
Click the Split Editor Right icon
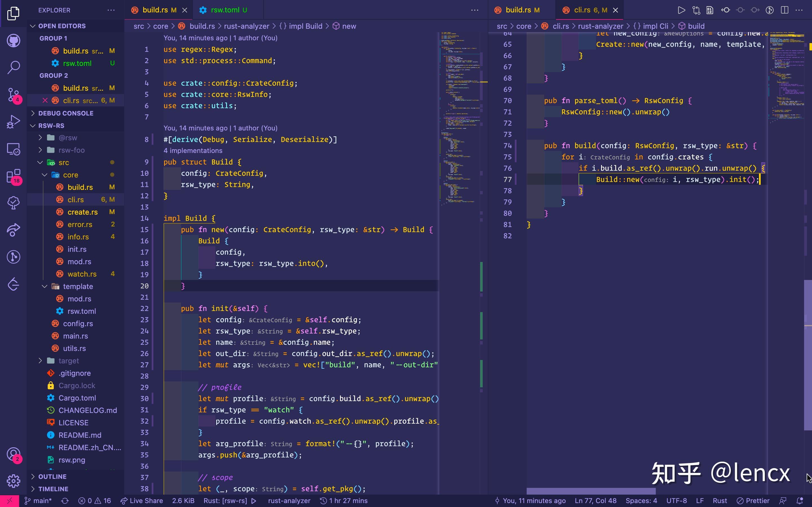(784, 10)
